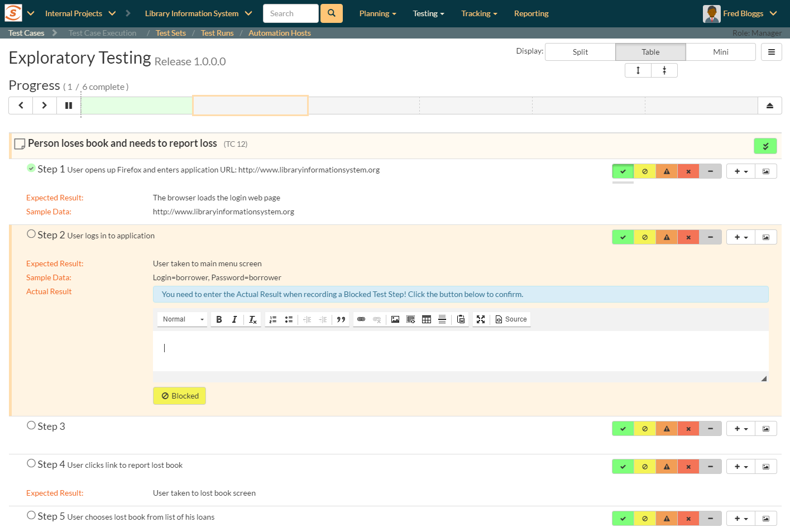Pause the test run in the progress bar
The image size is (790, 532).
pos(69,106)
